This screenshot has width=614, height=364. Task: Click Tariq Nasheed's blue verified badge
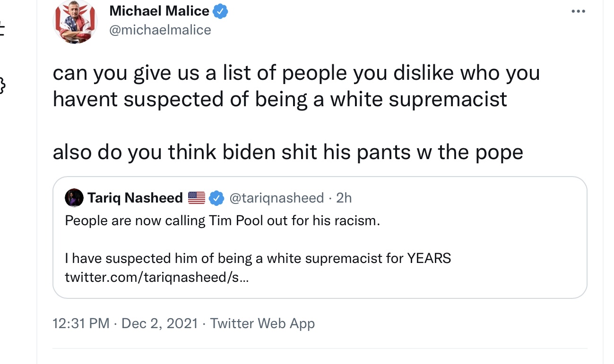point(216,198)
